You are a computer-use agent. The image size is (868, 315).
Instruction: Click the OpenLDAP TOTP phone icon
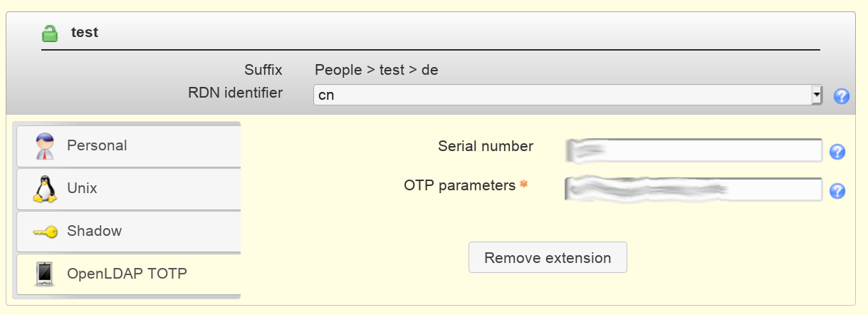coord(44,274)
